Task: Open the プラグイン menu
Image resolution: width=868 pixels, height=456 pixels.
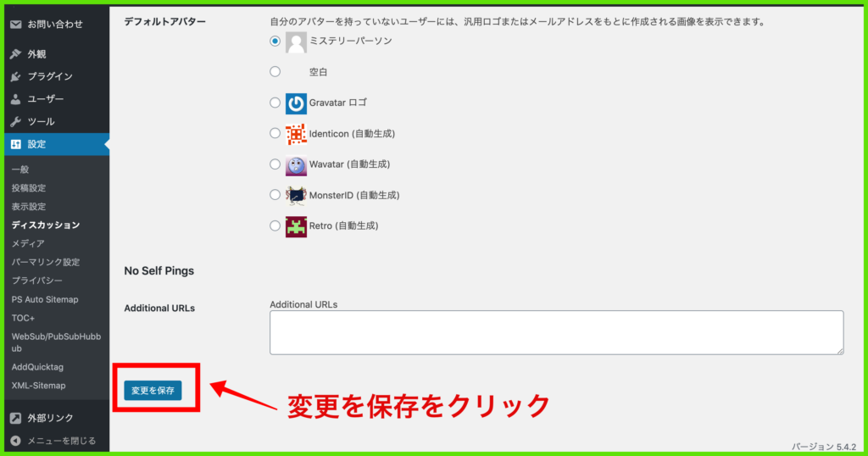Action: (x=57, y=76)
